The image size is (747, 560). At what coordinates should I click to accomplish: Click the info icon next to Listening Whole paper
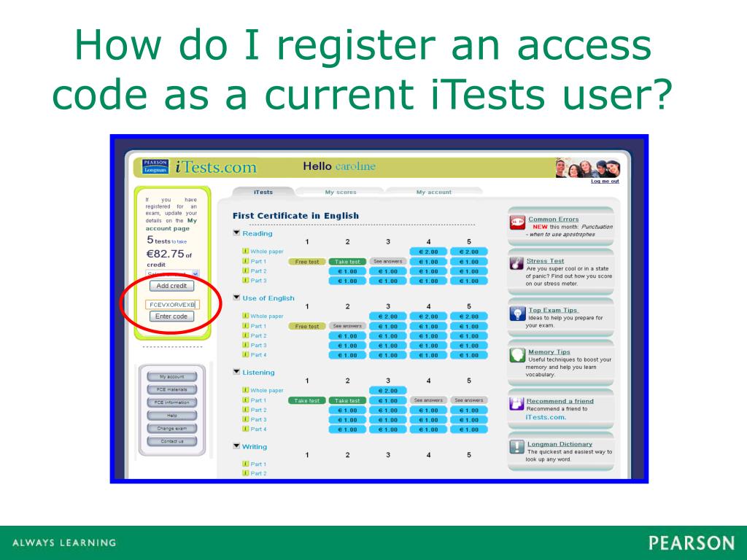245,390
